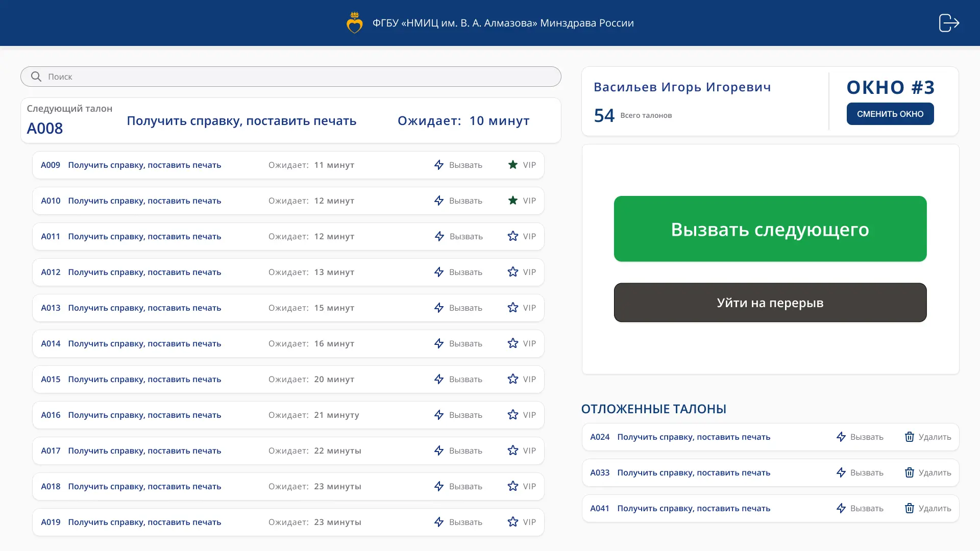980x551 pixels.
Task: Click ticket number A015 in the queue
Action: coord(51,379)
